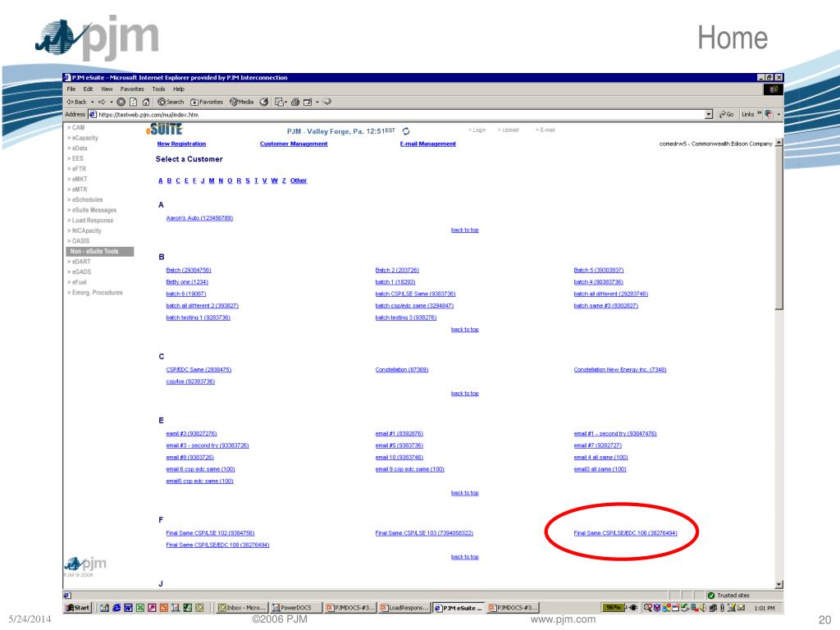Open the Customer Management link
Viewport: 840px width, 630px height.
[294, 144]
